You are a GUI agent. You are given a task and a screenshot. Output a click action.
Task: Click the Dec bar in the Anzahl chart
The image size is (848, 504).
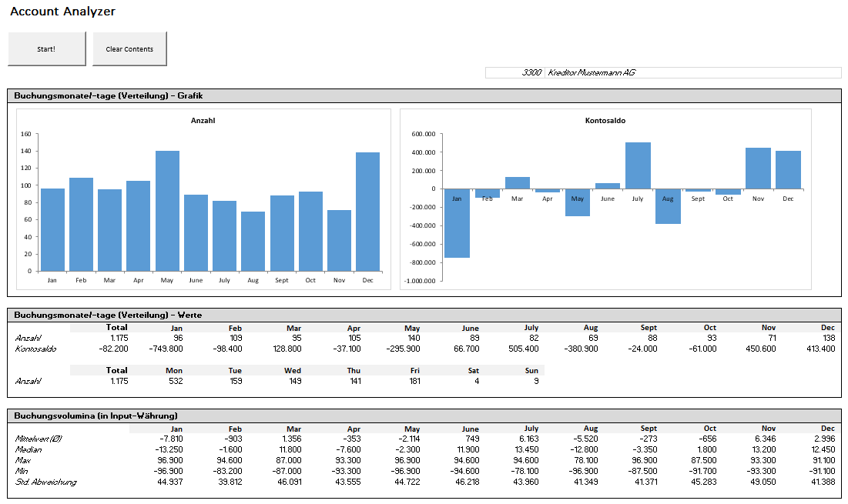coord(367,212)
